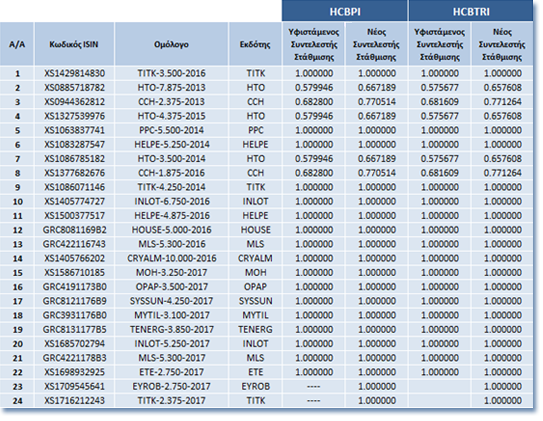This screenshot has height=421, width=543.
Task: Click ISIN cell XS1698932925
Action: 74,372
